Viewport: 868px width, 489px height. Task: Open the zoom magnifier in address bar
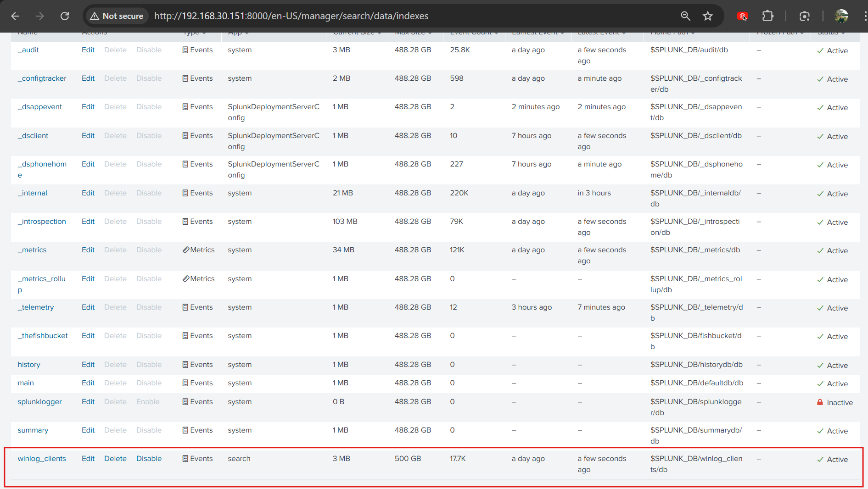tap(685, 16)
